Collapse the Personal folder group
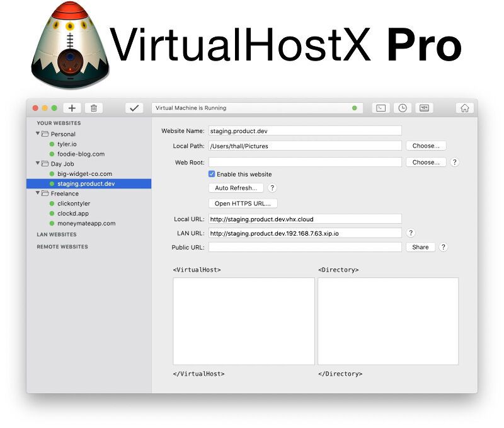Viewport: 504px width, 428px height. (x=38, y=134)
